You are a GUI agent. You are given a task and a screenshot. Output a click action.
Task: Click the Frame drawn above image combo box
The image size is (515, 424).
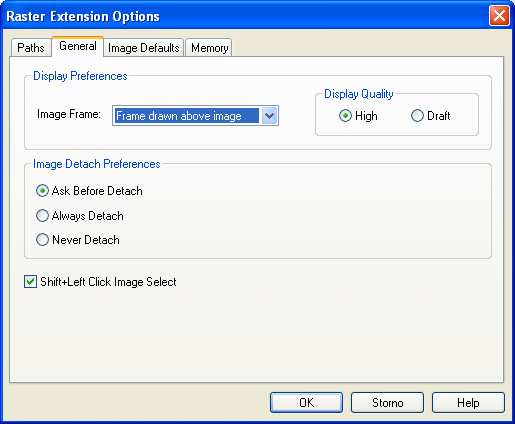195,116
